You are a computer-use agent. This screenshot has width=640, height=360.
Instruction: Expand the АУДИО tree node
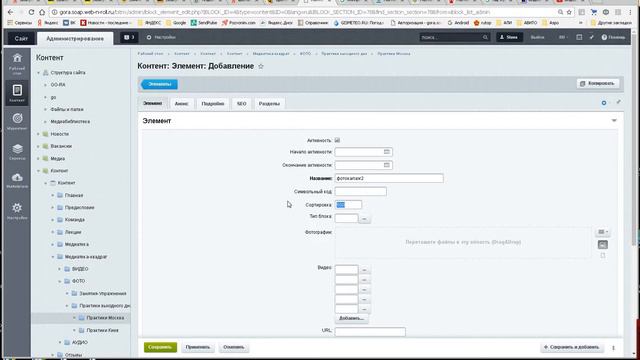[x=60, y=342]
